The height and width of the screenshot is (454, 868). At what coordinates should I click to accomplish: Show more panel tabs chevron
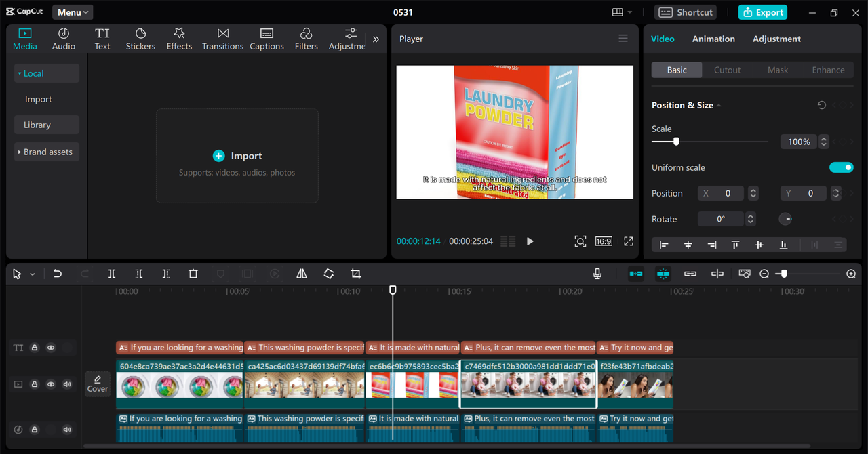pos(376,39)
